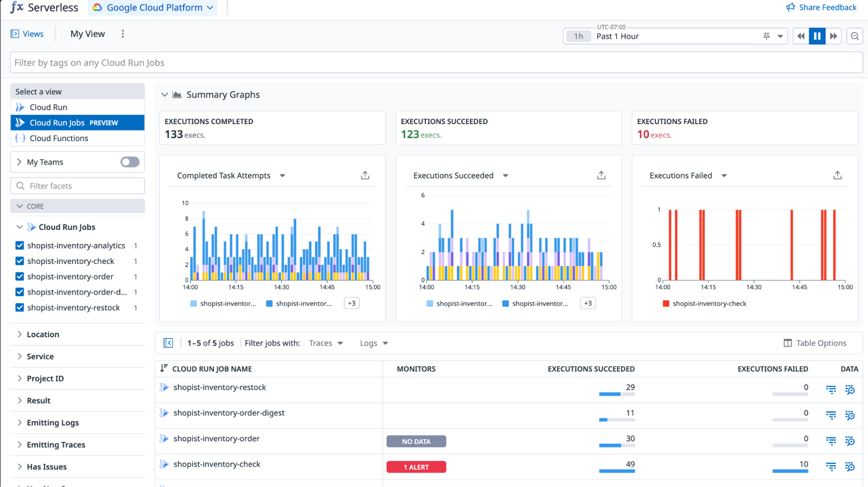Collapse the facets sidebar panel icon

[168, 343]
